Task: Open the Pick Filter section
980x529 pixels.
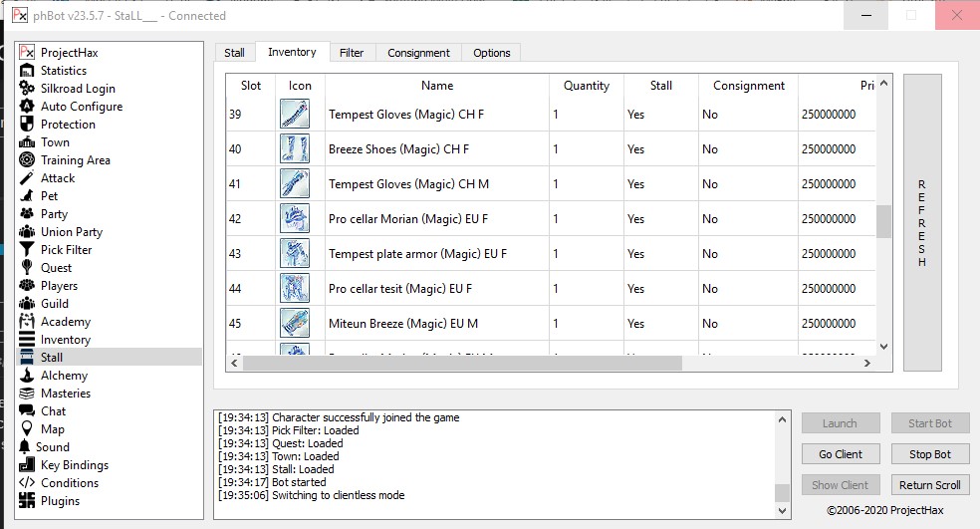Action: 66,250
